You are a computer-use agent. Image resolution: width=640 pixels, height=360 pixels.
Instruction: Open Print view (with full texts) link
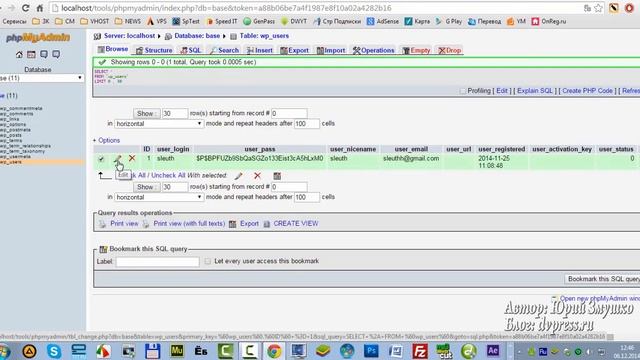click(189, 224)
